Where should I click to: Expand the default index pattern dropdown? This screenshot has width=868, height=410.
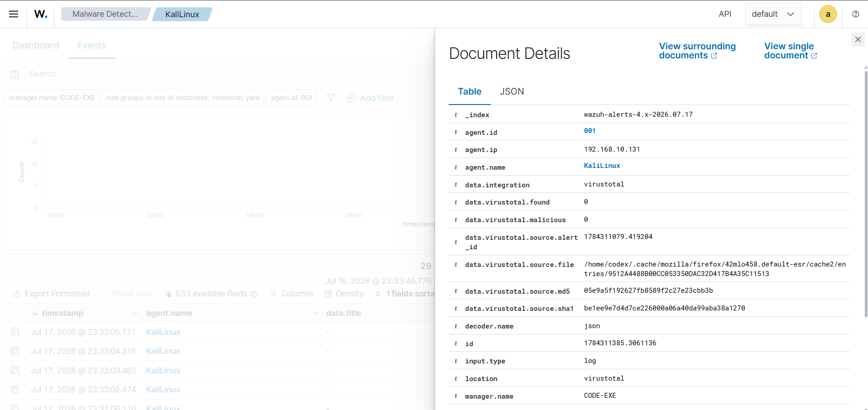[x=773, y=14]
